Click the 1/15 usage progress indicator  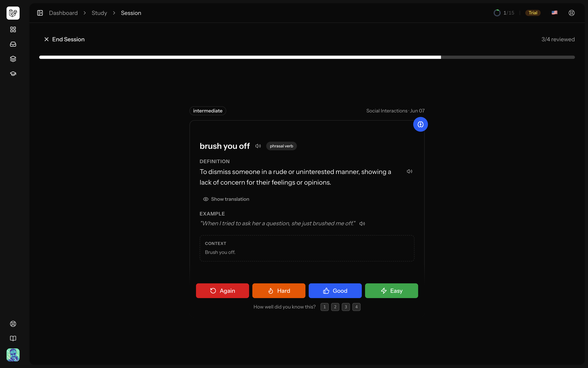pos(504,13)
